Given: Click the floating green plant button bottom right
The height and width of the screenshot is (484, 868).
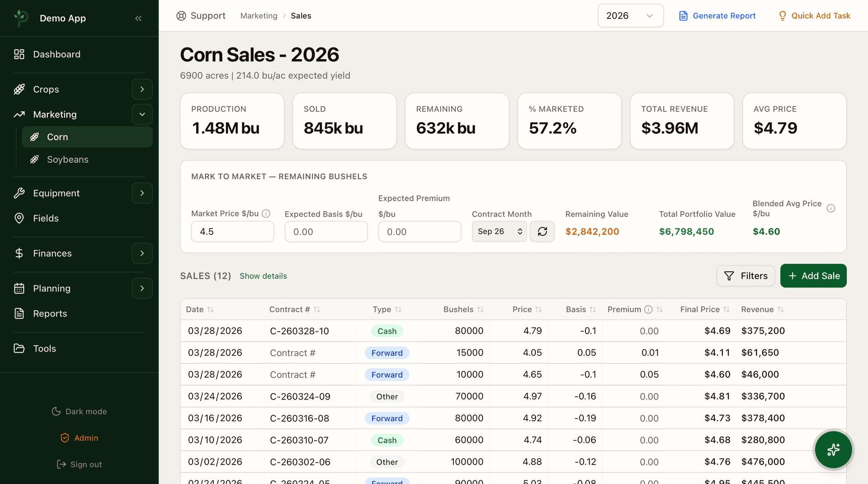Looking at the screenshot, I should point(833,450).
